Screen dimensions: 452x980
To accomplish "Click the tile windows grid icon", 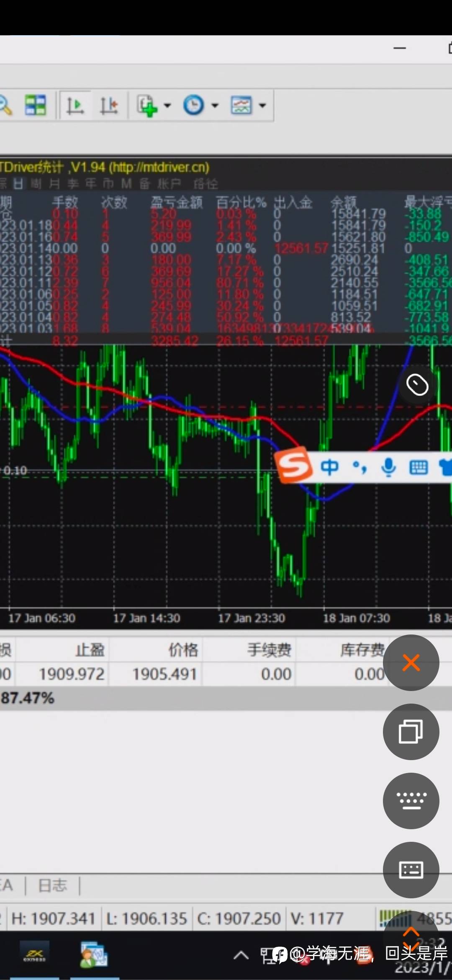I will (35, 105).
